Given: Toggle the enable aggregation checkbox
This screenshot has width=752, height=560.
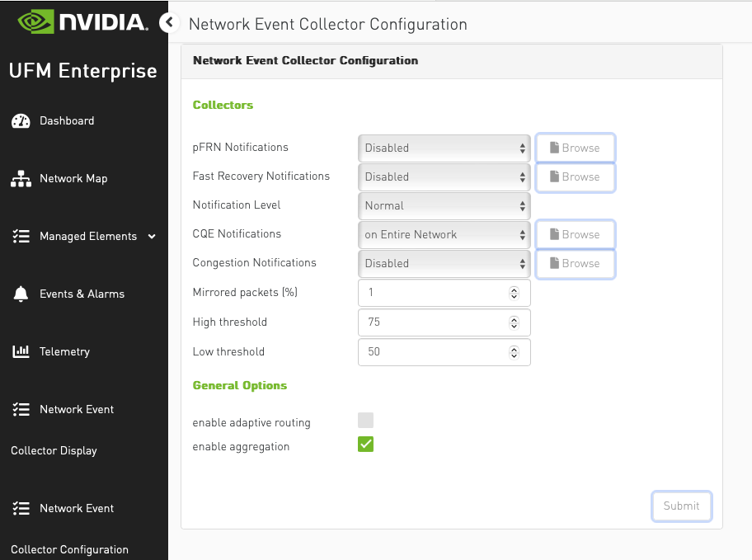Looking at the screenshot, I should (365, 445).
